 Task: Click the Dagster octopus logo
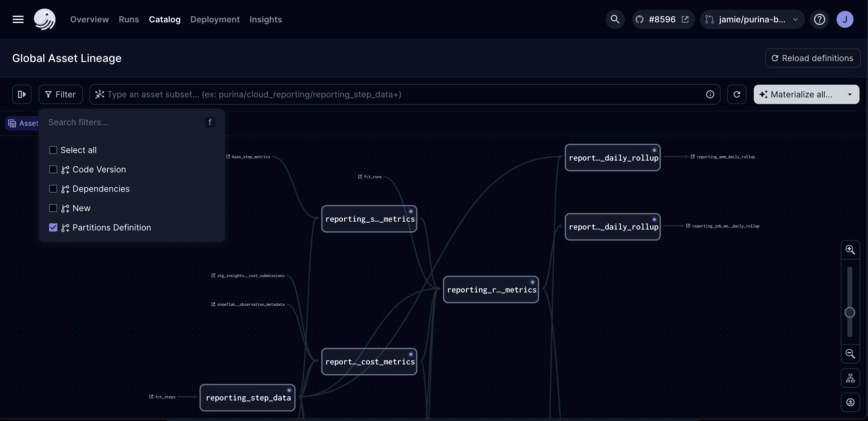click(x=44, y=20)
